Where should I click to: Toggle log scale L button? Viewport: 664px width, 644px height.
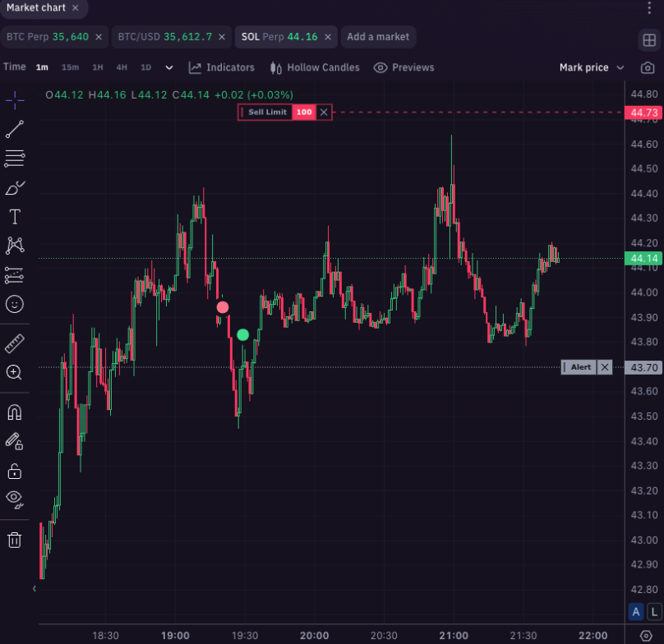tap(654, 612)
